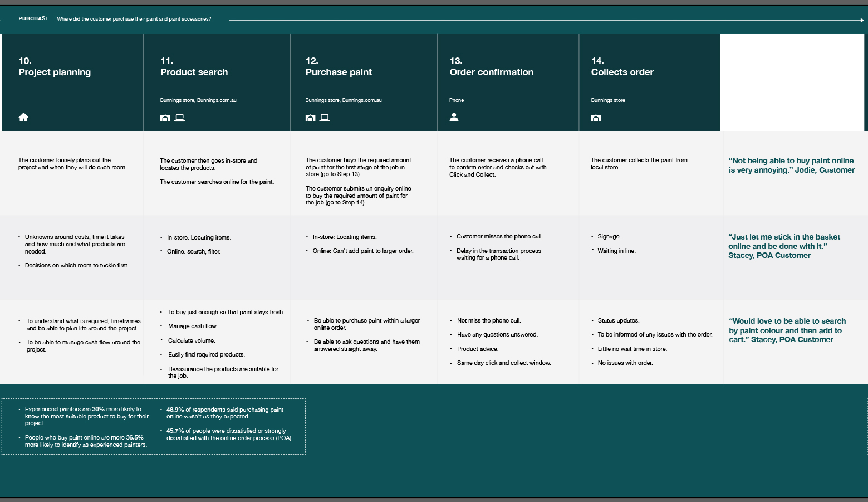
Task: Click the "Just let me stick in the basket" quote
Action: (784, 246)
